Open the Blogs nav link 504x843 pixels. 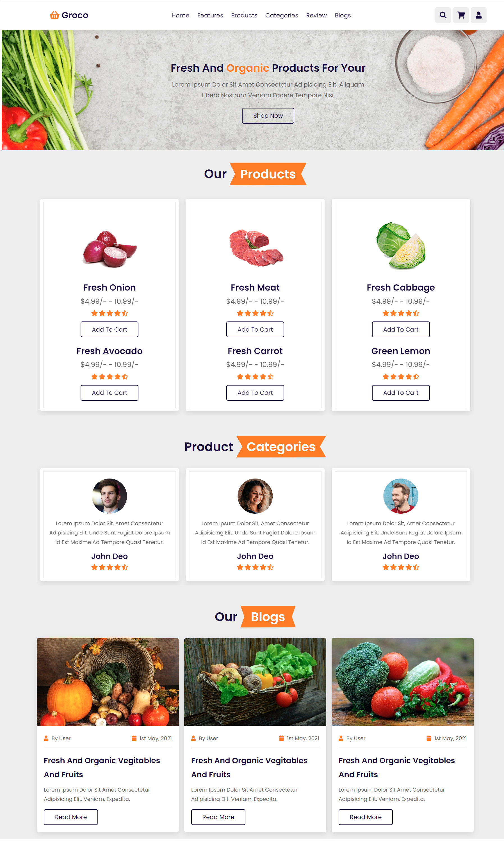click(343, 15)
